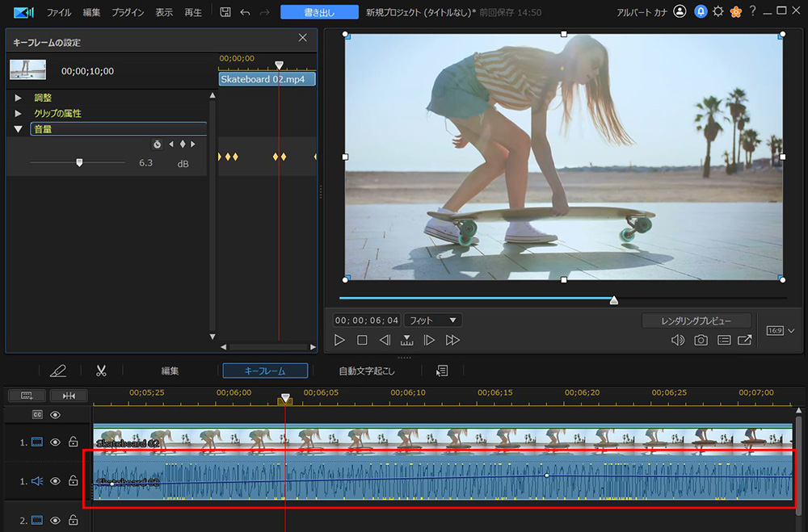Click the preview volume speaker icon
The image size is (808, 532).
[678, 341]
